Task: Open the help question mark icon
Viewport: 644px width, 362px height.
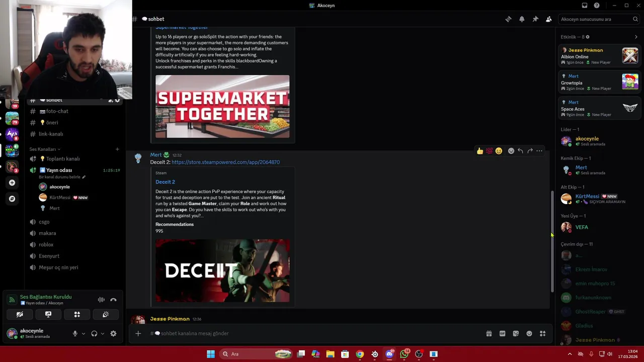Action: coord(597,6)
